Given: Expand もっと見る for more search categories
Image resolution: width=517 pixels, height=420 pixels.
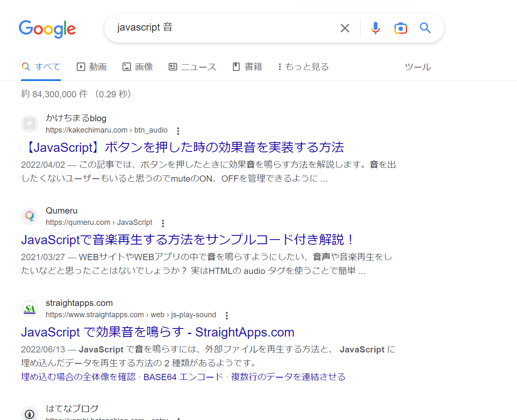Looking at the screenshot, I should tap(303, 67).
